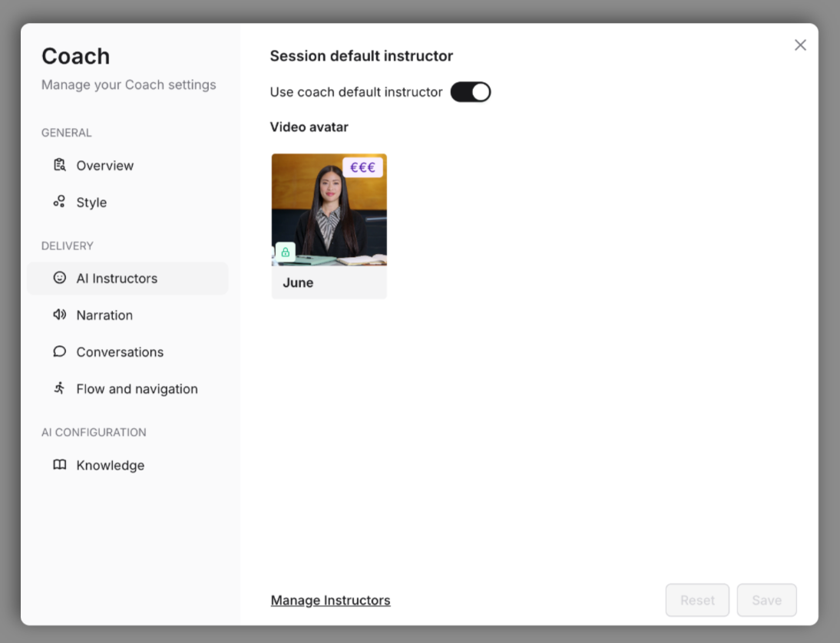Close the Coach settings dialog
This screenshot has height=643, width=840.
800,45
